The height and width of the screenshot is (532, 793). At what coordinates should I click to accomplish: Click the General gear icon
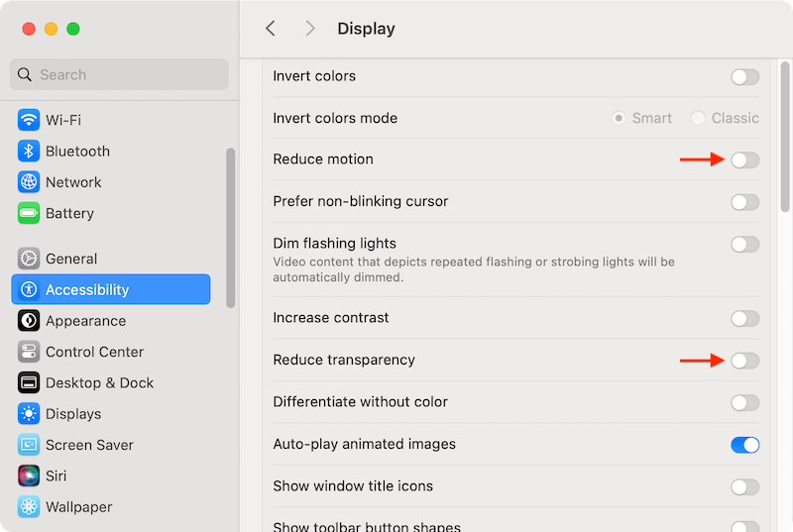[x=29, y=259]
